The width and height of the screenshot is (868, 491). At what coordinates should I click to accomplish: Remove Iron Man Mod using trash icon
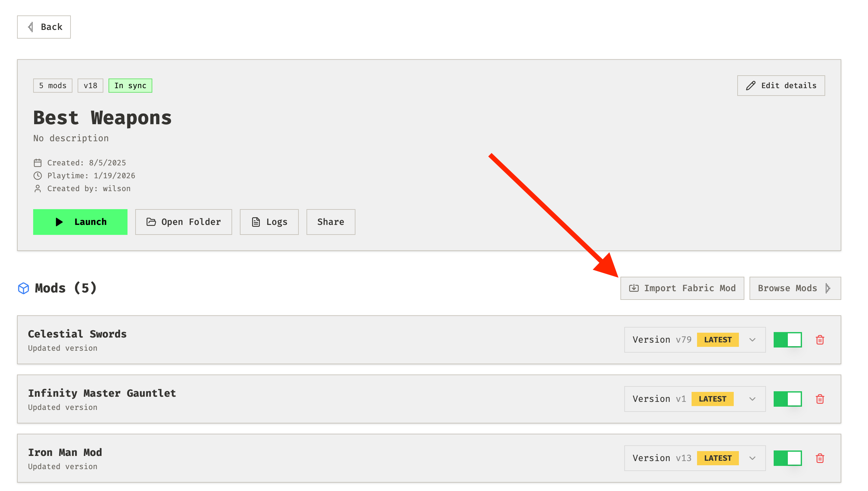pos(820,458)
